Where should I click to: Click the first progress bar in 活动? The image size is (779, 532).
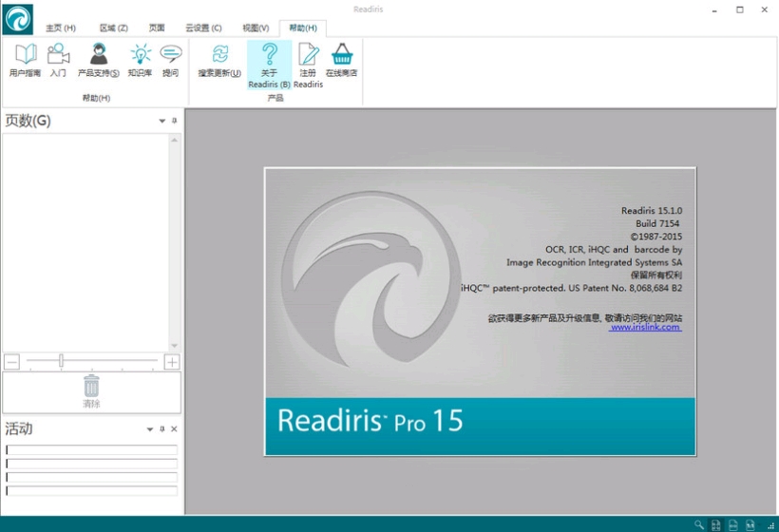click(91, 450)
